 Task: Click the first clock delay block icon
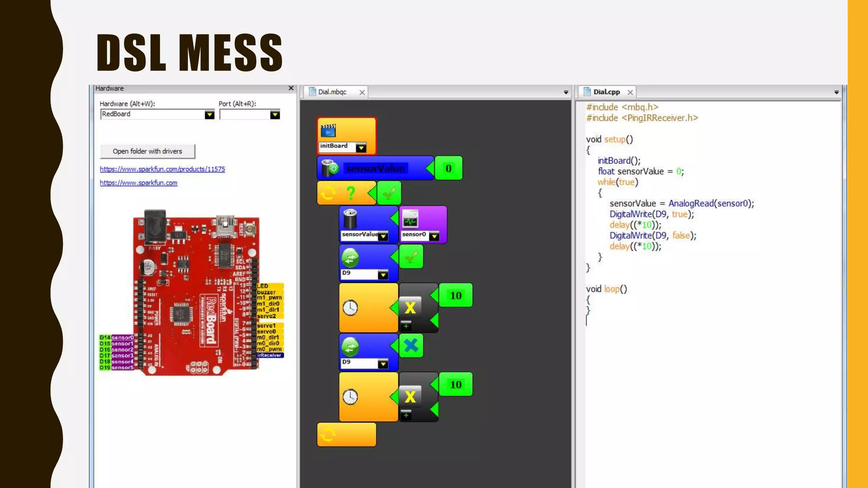350,308
